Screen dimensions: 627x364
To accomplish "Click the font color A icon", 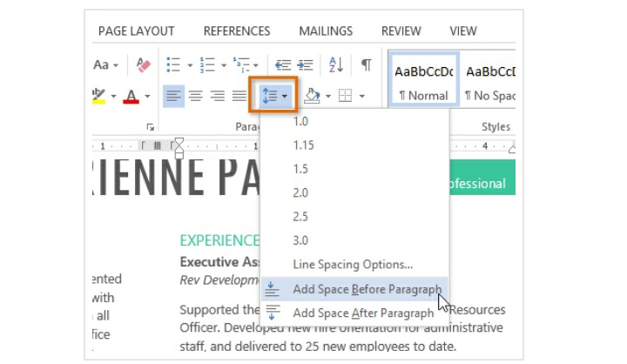I will pyautogui.click(x=131, y=96).
